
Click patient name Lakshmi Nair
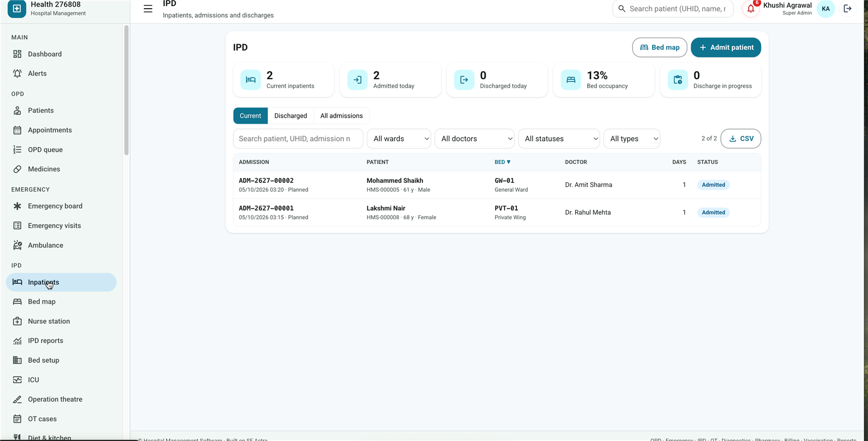pyautogui.click(x=386, y=208)
